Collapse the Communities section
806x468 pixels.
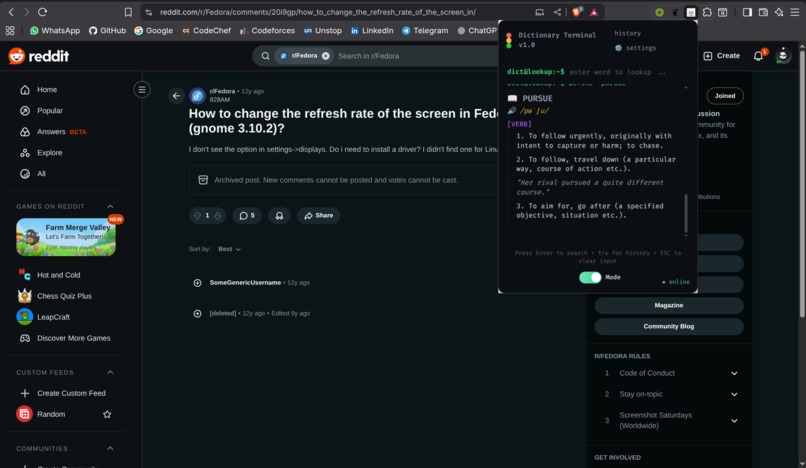(110, 448)
